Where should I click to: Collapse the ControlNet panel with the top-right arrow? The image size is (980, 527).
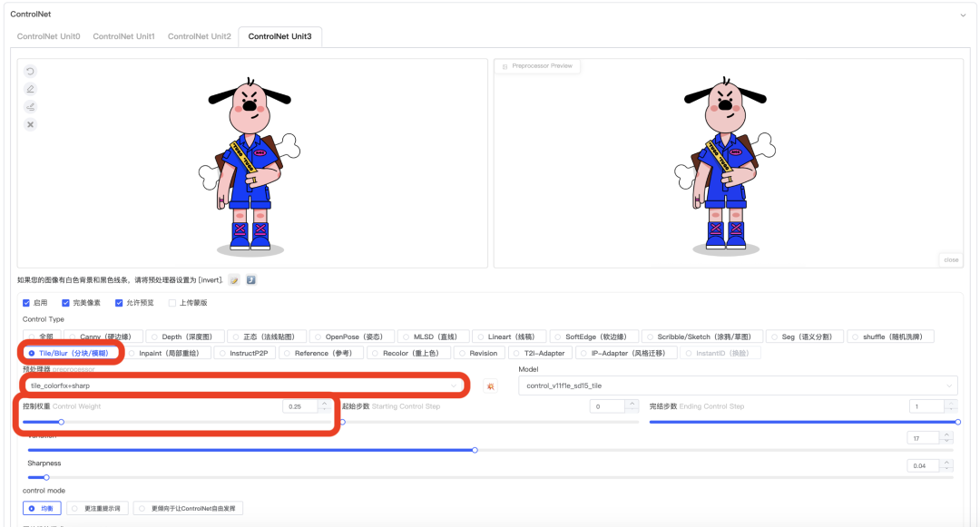963,15
